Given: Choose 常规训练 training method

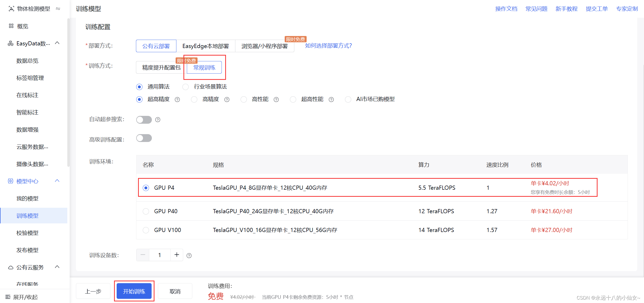Looking at the screenshot, I should (204, 67).
